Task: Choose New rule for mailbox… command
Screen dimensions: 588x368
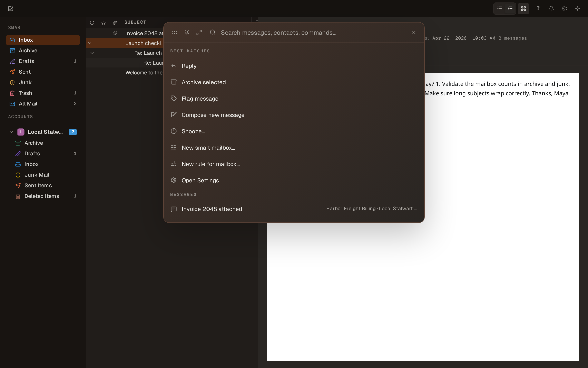Action: pos(294,164)
